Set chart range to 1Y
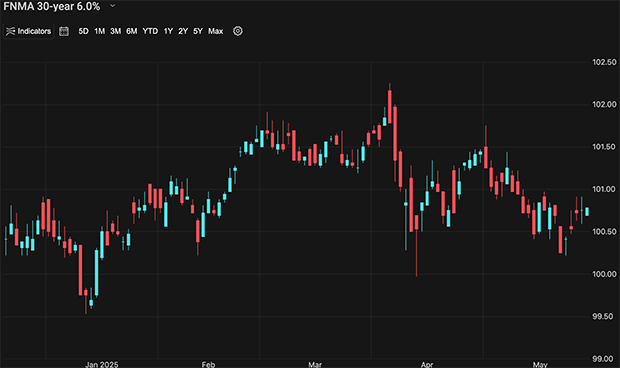This screenshot has width=620, height=368. pyautogui.click(x=168, y=31)
